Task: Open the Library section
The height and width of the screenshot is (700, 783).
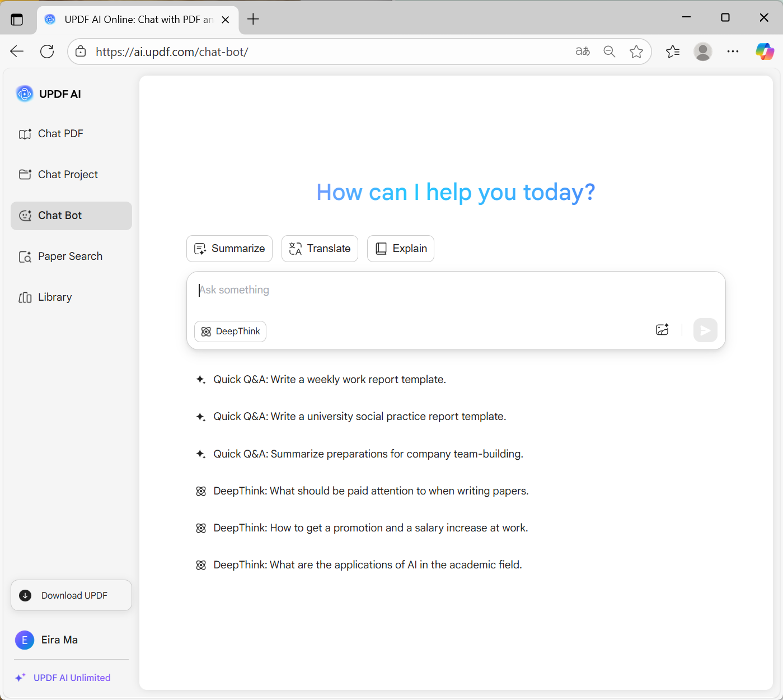Action: point(71,297)
